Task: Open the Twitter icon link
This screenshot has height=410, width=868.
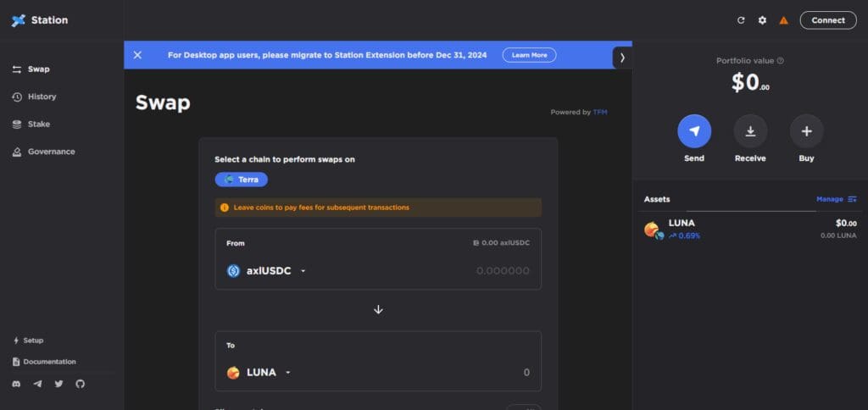Action: click(58, 384)
